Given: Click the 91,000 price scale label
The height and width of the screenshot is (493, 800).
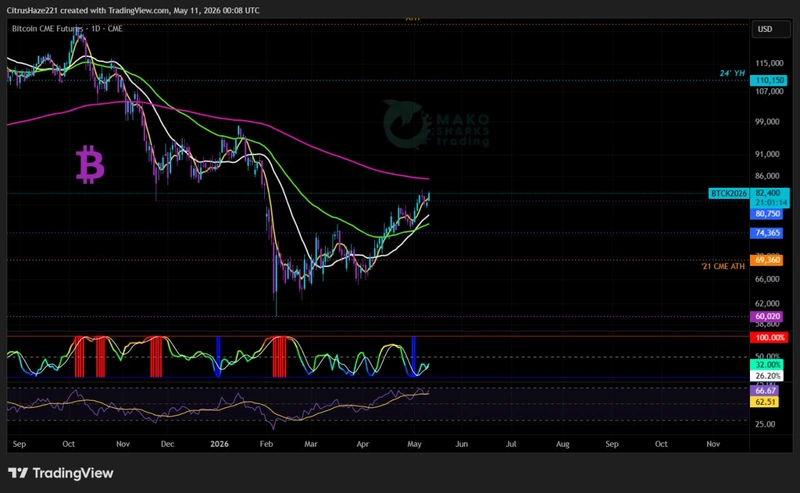Looking at the screenshot, I should tap(767, 154).
